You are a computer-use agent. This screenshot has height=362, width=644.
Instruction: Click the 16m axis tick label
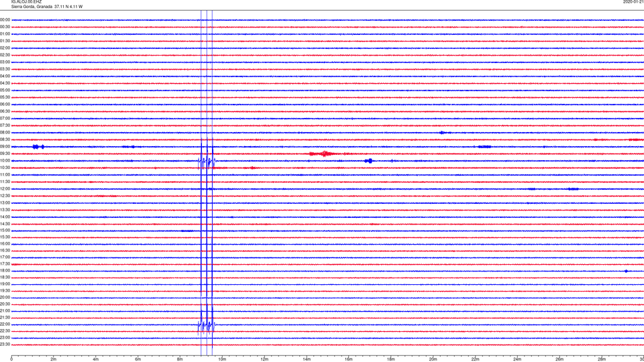[349, 359]
